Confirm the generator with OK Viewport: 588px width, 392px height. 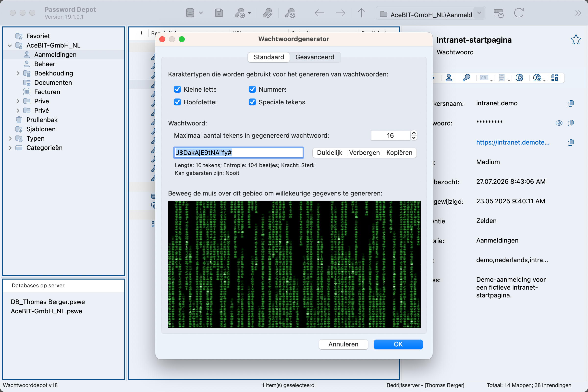point(398,344)
